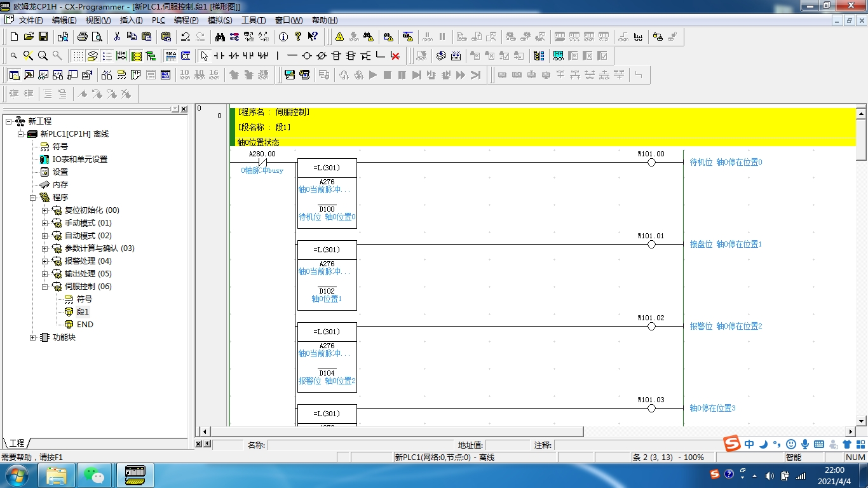The image size is (868, 488).
Task: Collapse the 新PLC1[CP1H] node
Action: (x=20, y=134)
